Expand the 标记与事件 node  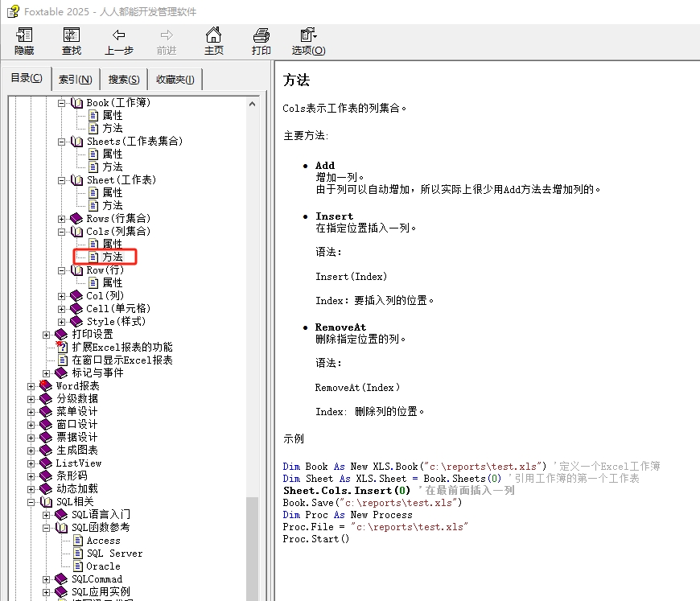pos(47,373)
